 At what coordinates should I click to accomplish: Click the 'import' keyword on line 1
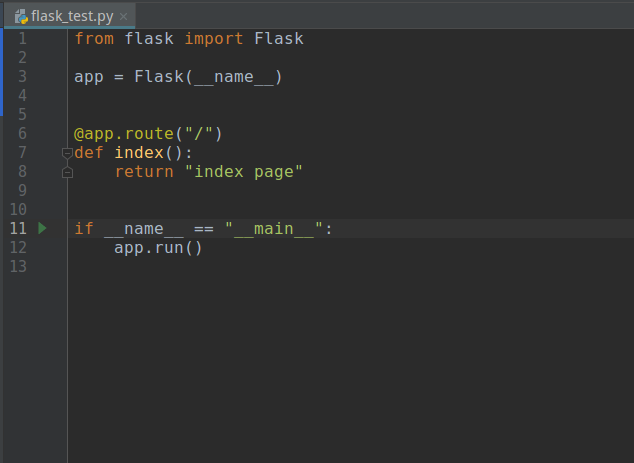coord(214,39)
